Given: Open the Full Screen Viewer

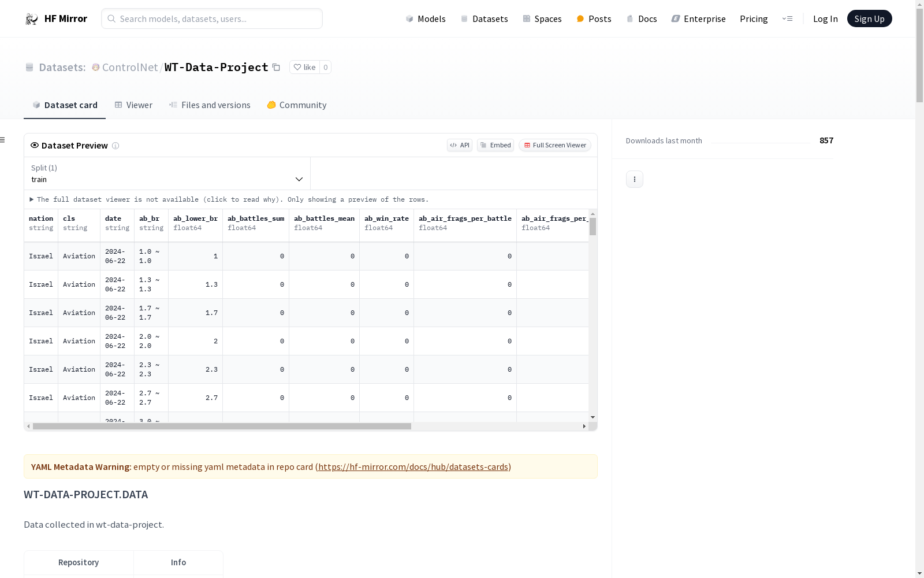Looking at the screenshot, I should point(555,145).
